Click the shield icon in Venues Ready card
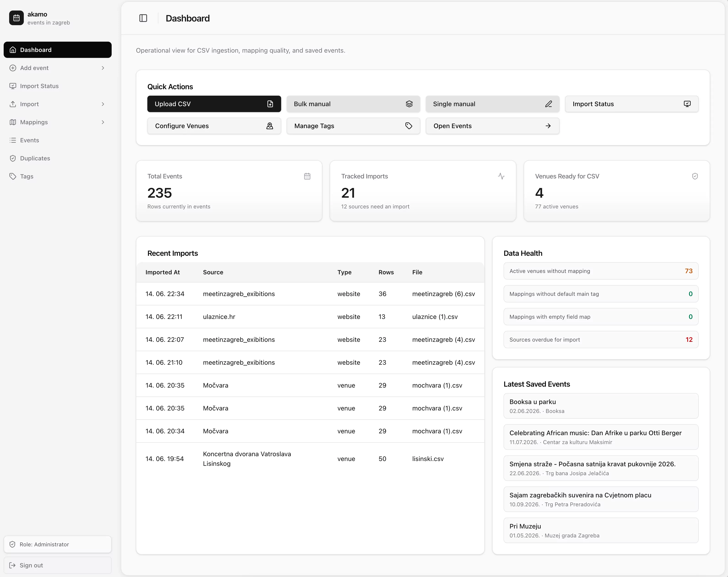This screenshot has width=728, height=577. (695, 176)
